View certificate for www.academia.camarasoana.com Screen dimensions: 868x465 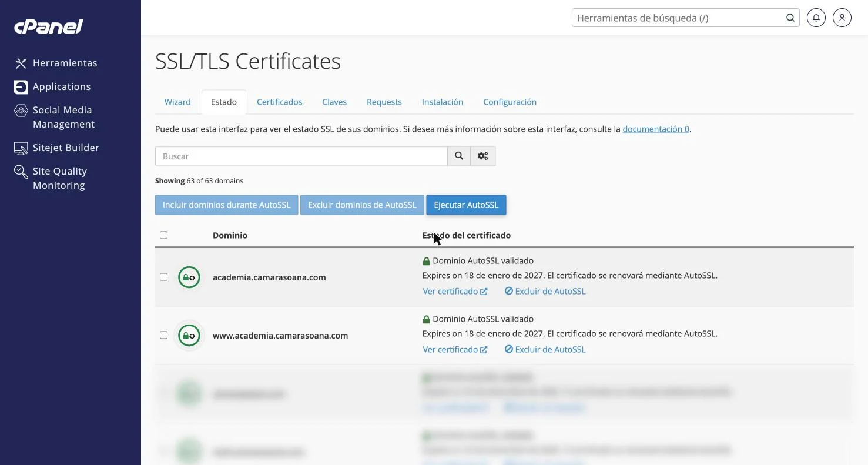[x=455, y=349]
